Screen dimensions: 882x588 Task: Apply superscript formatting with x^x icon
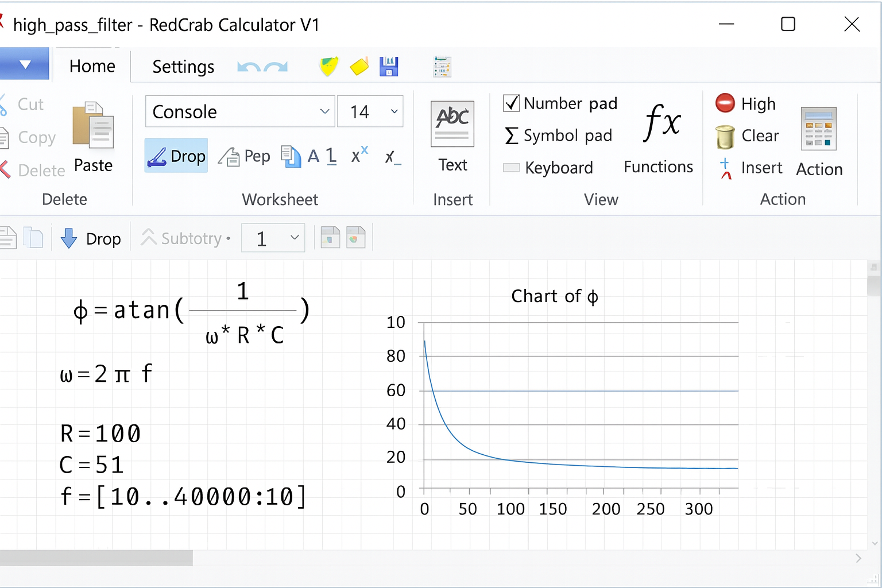(359, 154)
